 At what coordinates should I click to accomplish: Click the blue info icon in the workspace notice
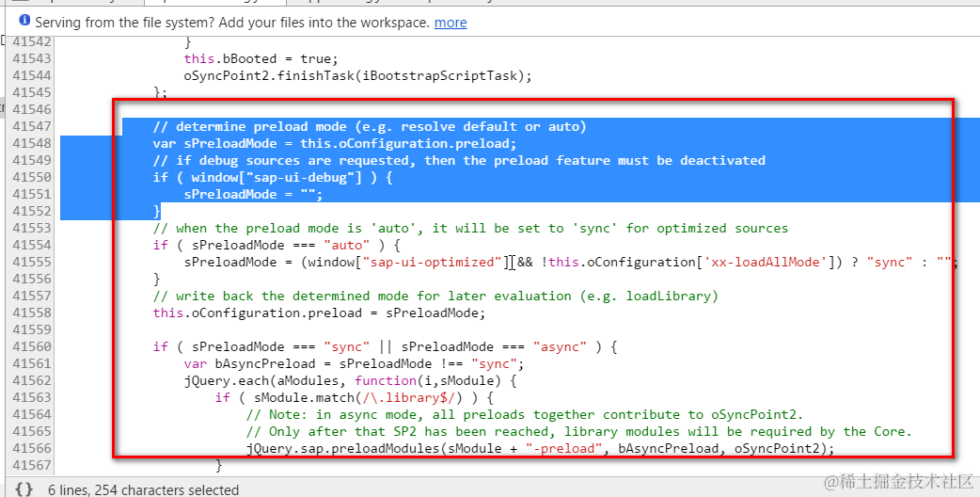[x=24, y=21]
